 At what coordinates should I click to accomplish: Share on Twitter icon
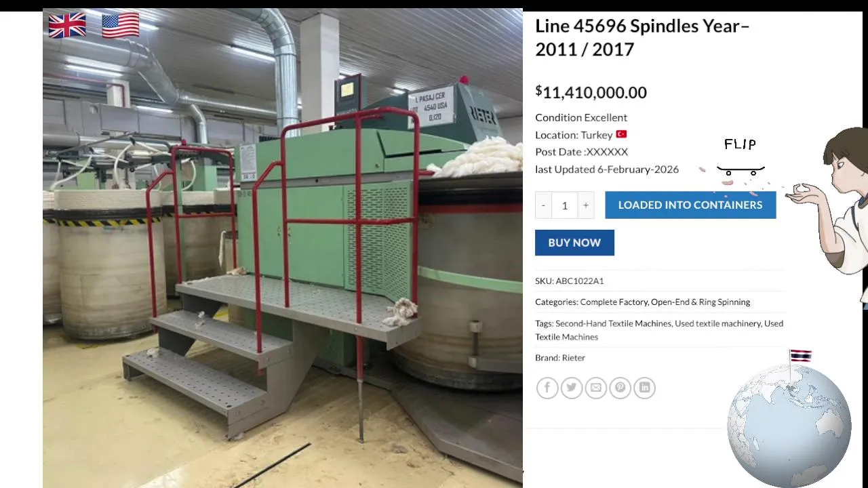572,388
